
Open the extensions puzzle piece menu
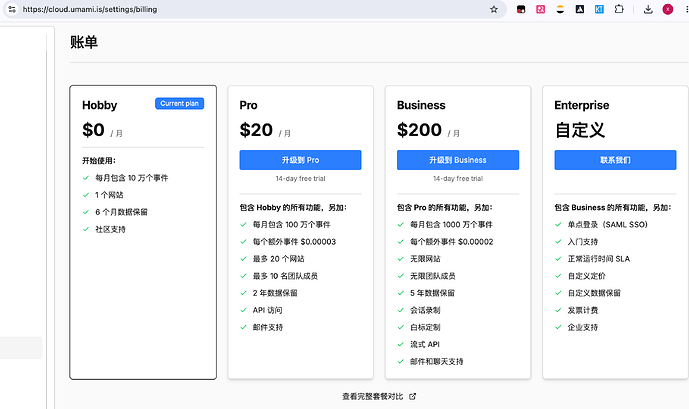tap(619, 9)
